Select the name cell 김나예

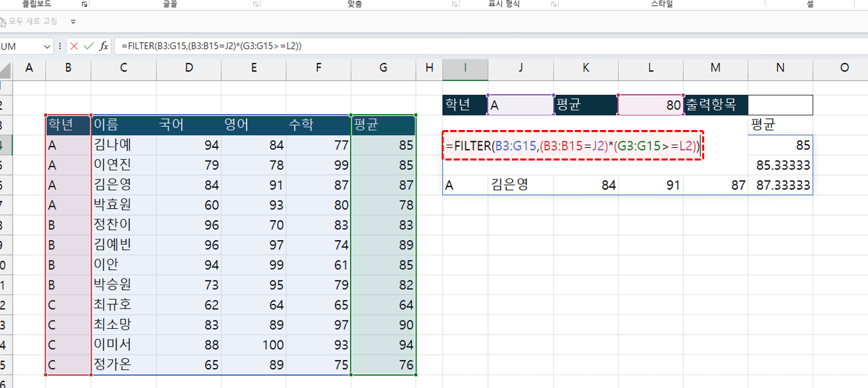[x=124, y=145]
